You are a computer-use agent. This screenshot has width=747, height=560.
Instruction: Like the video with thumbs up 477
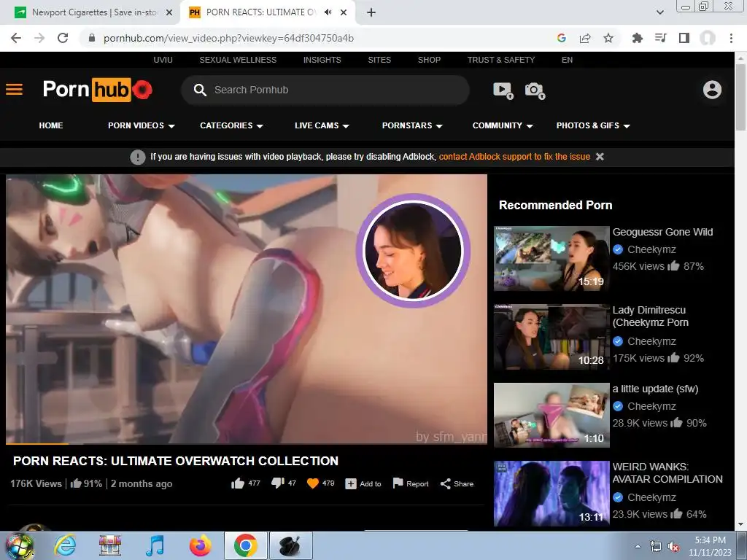coord(238,483)
